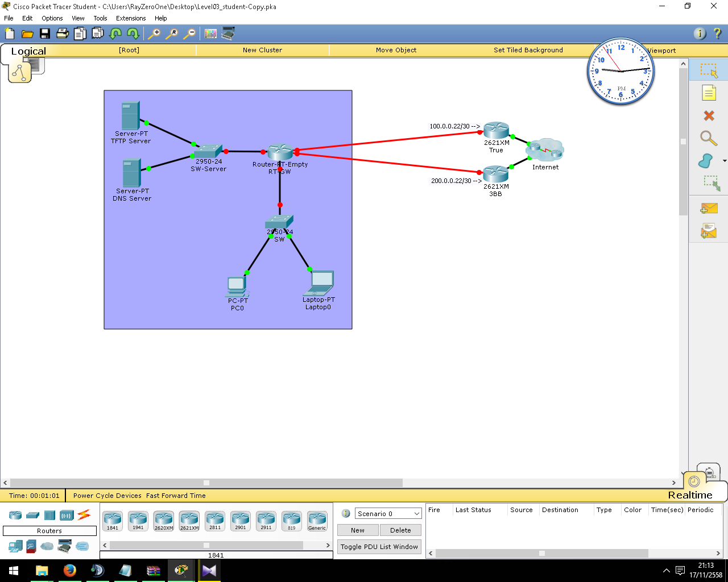Create a new file with the New icon
The width and height of the screenshot is (728, 582).
point(10,34)
